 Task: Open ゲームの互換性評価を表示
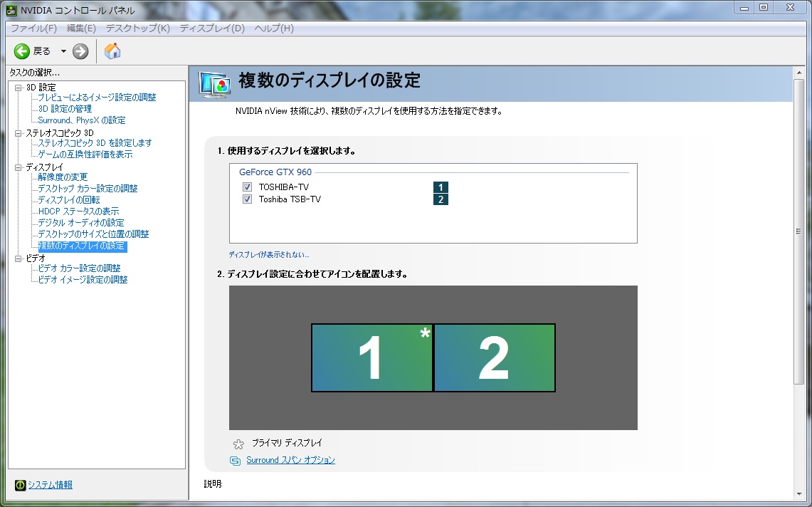point(85,155)
